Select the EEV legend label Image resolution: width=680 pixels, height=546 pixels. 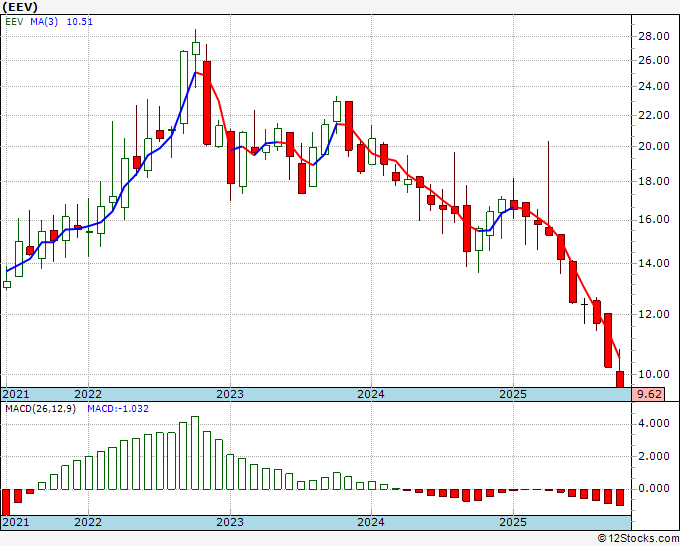coord(17,23)
